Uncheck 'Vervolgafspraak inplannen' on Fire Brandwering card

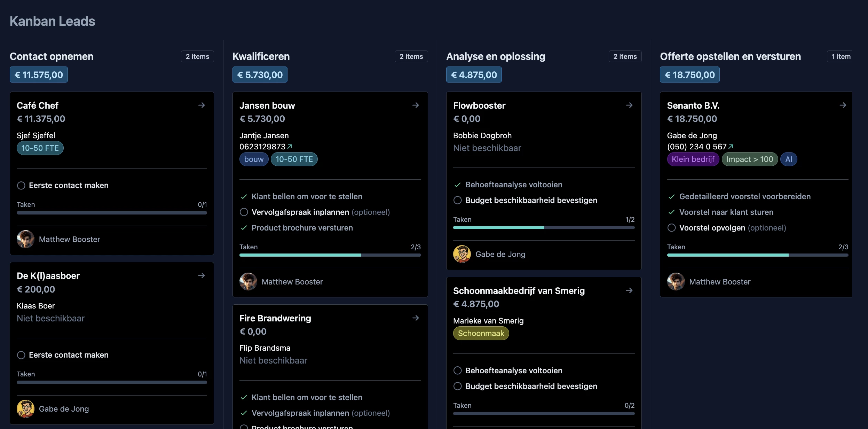point(244,413)
